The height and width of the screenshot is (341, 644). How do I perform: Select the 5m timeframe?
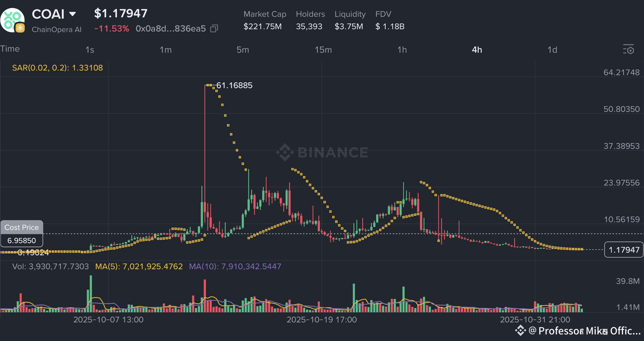tap(243, 50)
